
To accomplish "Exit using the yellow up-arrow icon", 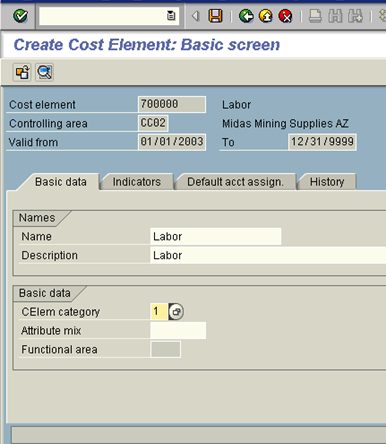I will [x=266, y=16].
